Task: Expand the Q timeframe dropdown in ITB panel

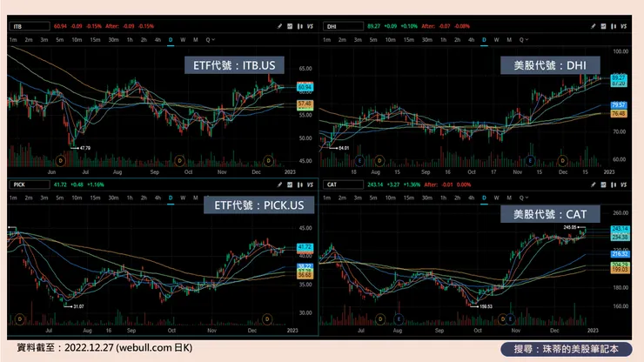Action: point(211,40)
